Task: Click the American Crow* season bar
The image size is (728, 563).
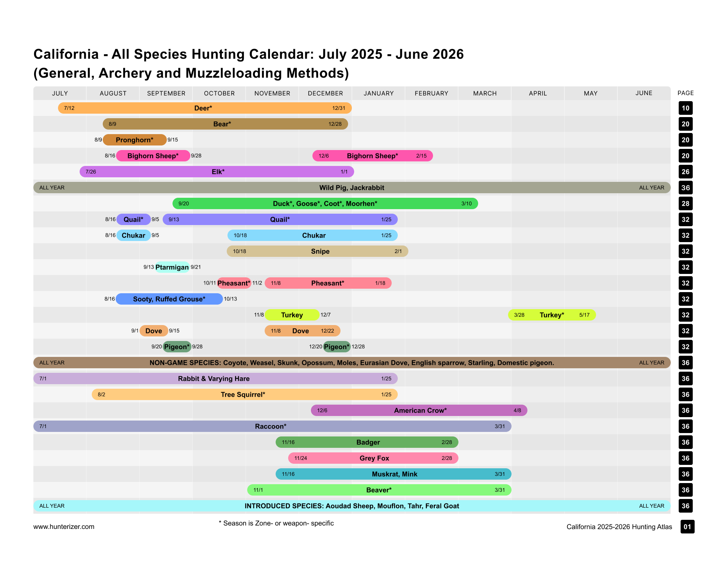Action: click(419, 410)
